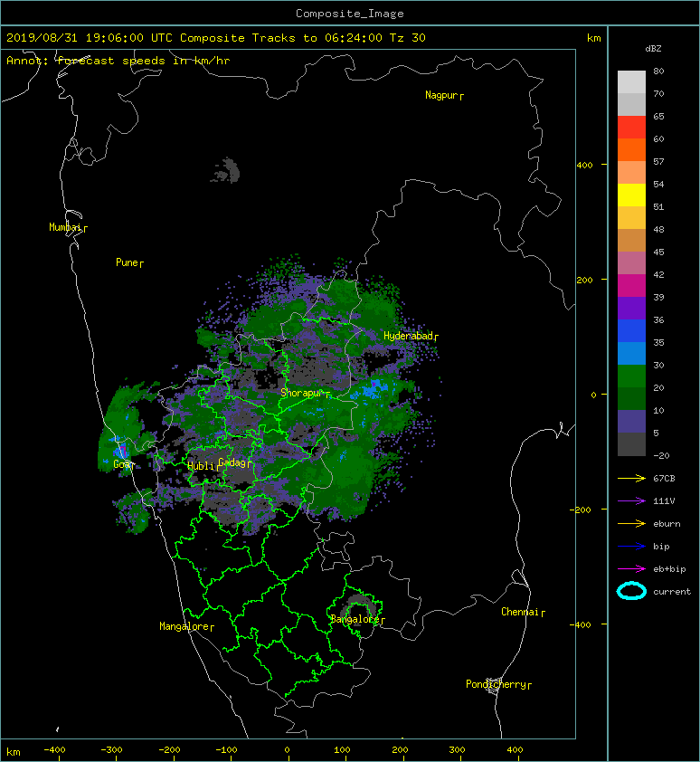Click the '-100' horizontal axis tick label
This screenshot has width=700, height=762.
click(226, 750)
